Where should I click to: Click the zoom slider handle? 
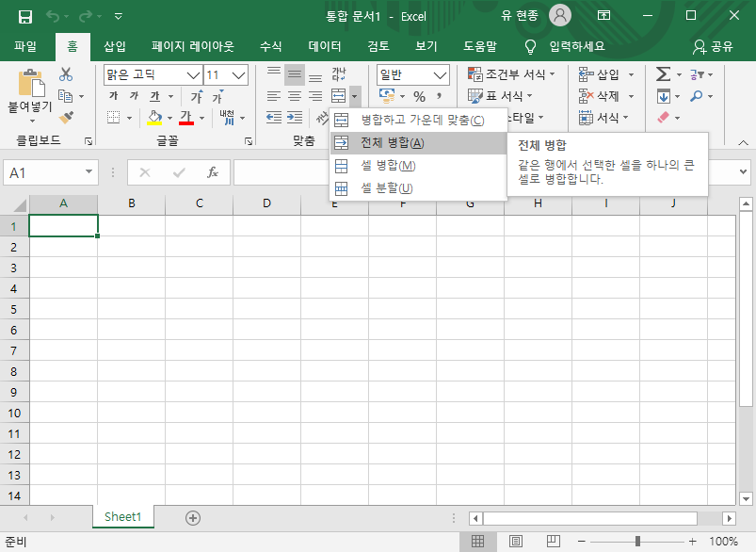(x=637, y=542)
